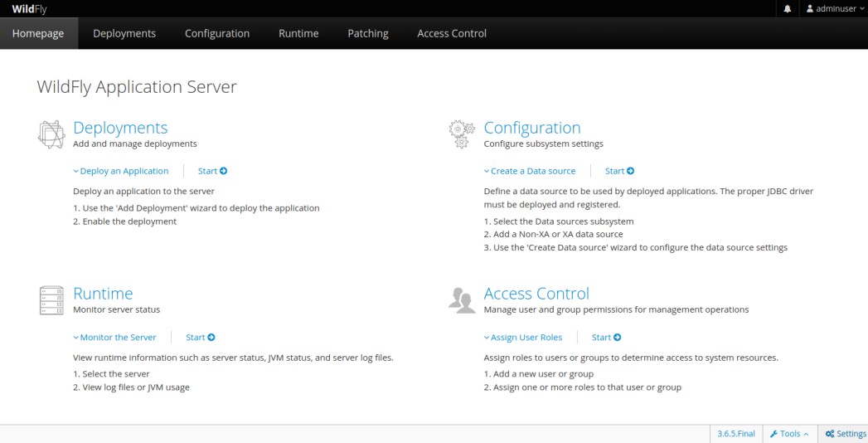Click the Runtime server rack icon
This screenshot has width=868, height=443.
pos(51,300)
